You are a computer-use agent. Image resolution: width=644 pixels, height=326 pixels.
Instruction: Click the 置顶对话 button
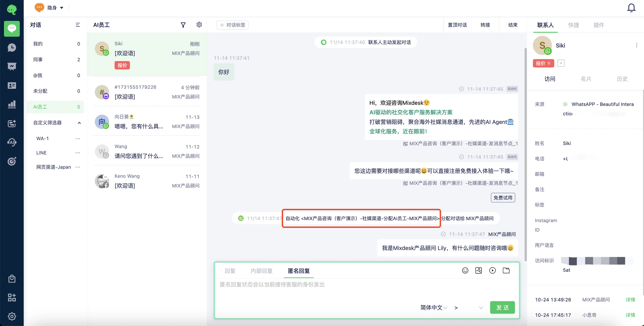457,25
